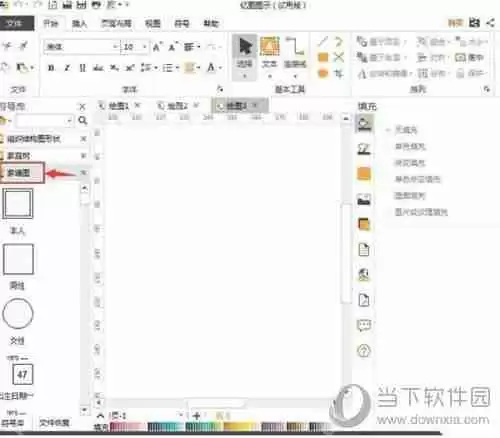Switch to the Help ribbon tab
The width and height of the screenshot is (500, 438).
pos(211,23)
